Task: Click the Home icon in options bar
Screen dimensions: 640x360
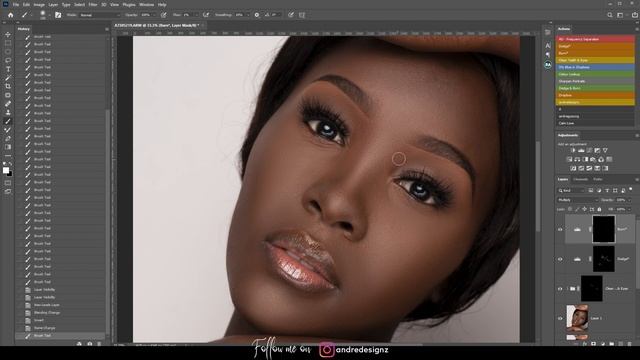Action: pos(11,15)
